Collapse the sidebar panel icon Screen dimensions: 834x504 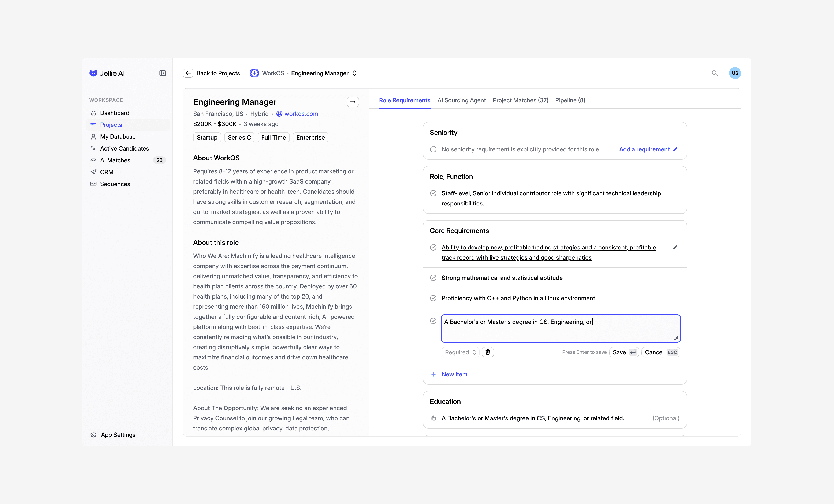[x=163, y=73]
